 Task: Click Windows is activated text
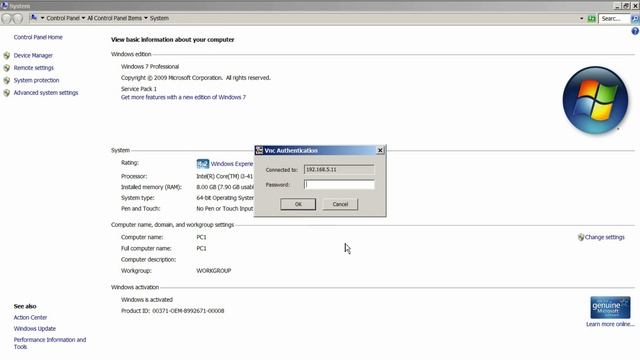click(x=147, y=300)
